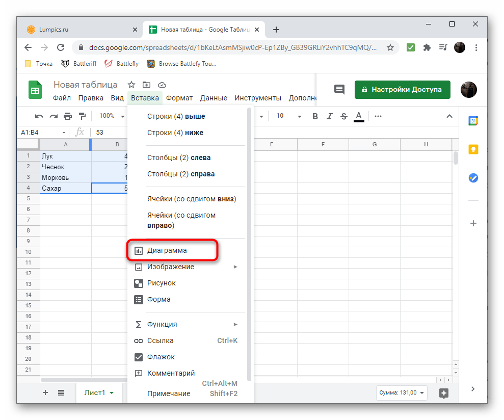Apply strikethrough formatting

coord(343,116)
